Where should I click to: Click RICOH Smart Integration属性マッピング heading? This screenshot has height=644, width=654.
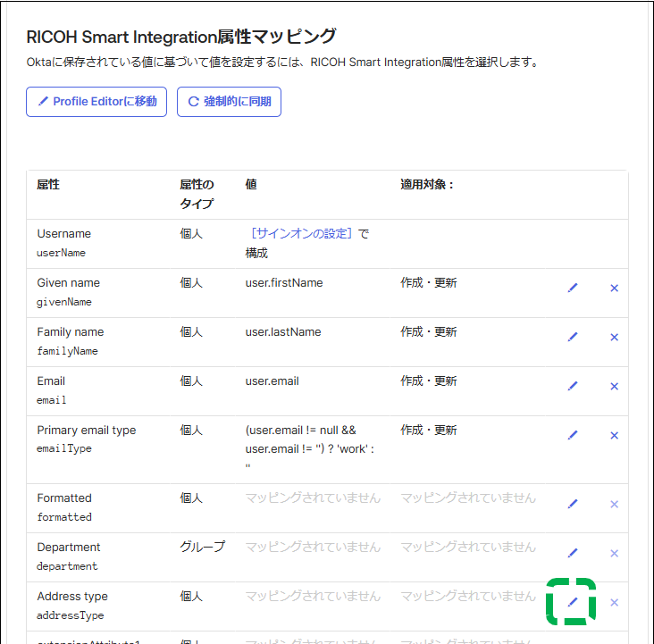pos(181,37)
